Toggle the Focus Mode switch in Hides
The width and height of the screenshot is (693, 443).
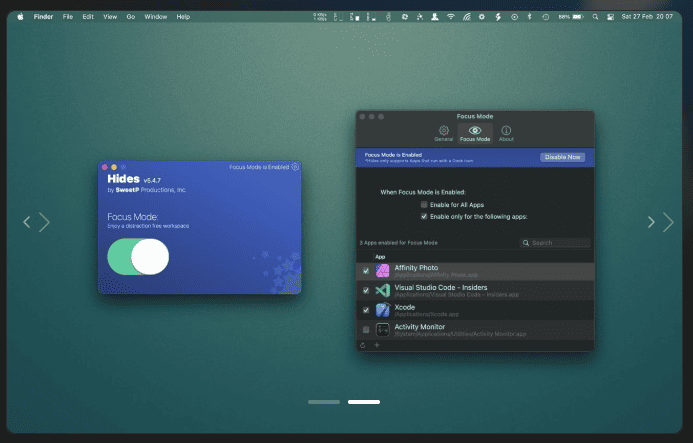tap(138, 257)
